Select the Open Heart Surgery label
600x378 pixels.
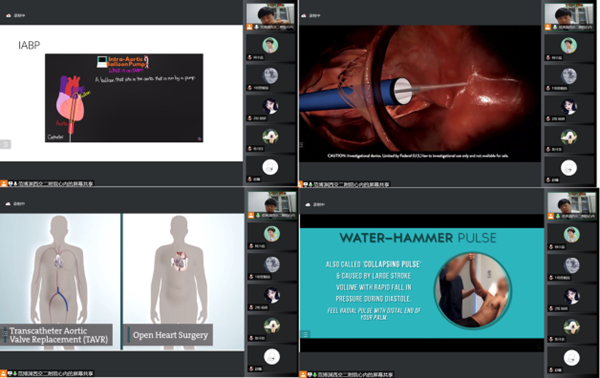tap(168, 335)
